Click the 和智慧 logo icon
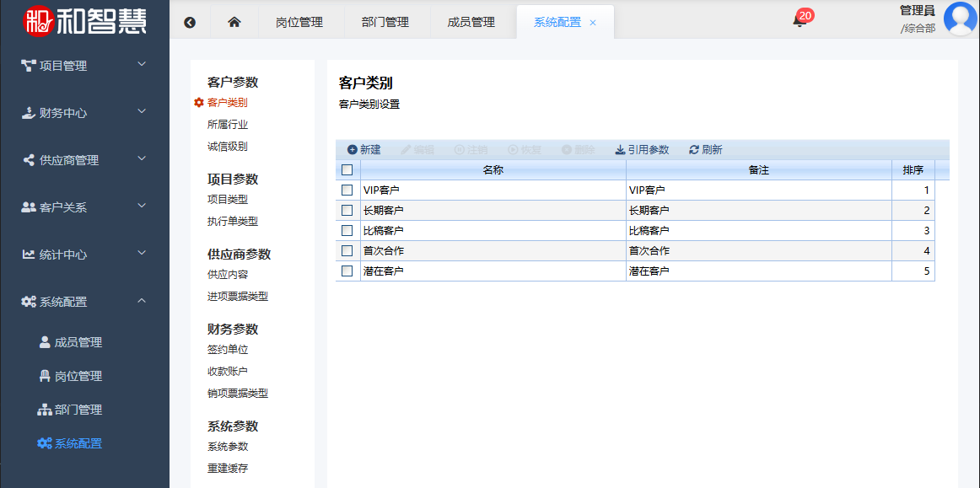The image size is (980, 488). coord(38,21)
